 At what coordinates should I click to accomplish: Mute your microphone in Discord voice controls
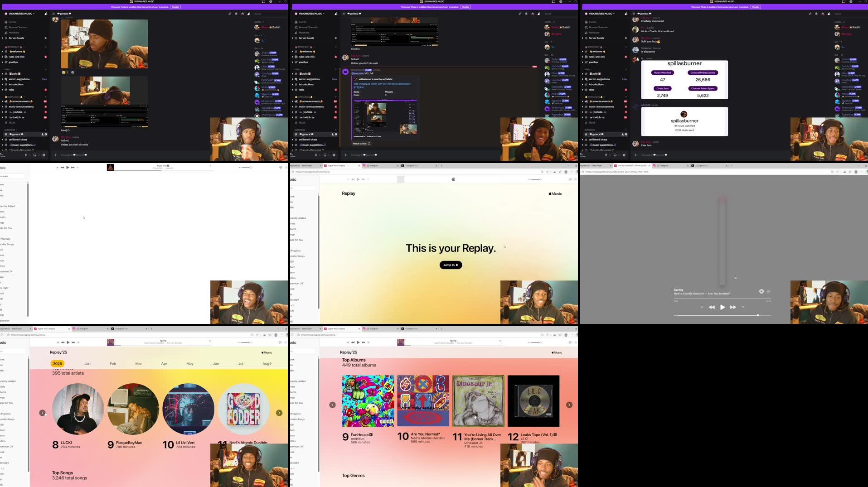26,155
